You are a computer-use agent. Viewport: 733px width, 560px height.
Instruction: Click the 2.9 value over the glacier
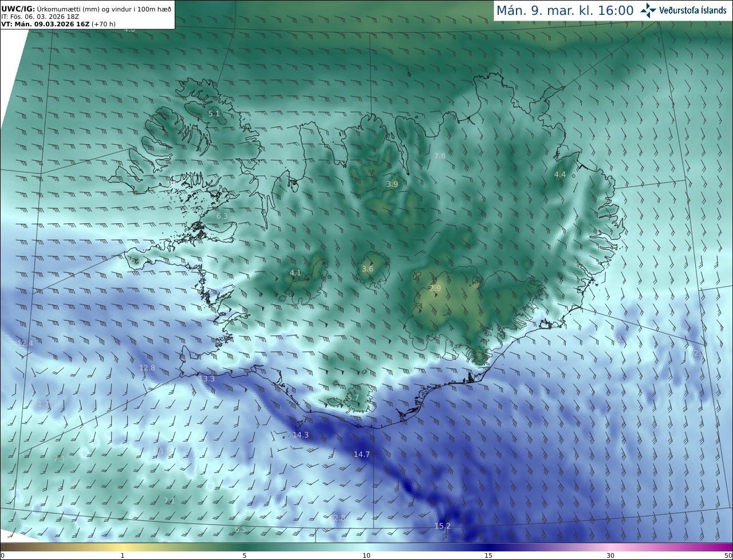coord(435,288)
